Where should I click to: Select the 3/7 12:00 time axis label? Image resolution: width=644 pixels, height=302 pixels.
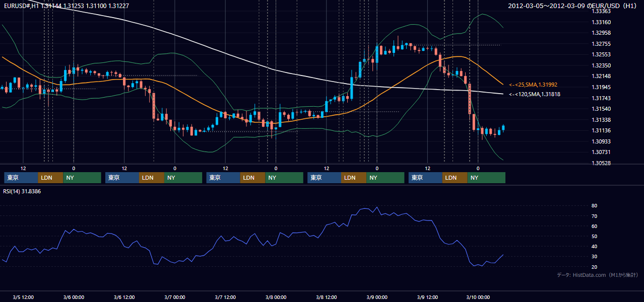[225, 297]
